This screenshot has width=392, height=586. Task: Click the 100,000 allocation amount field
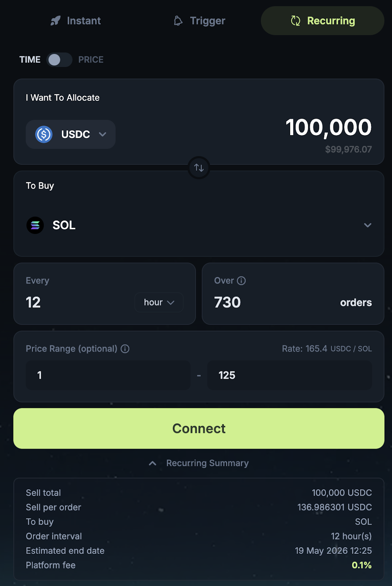pos(328,127)
